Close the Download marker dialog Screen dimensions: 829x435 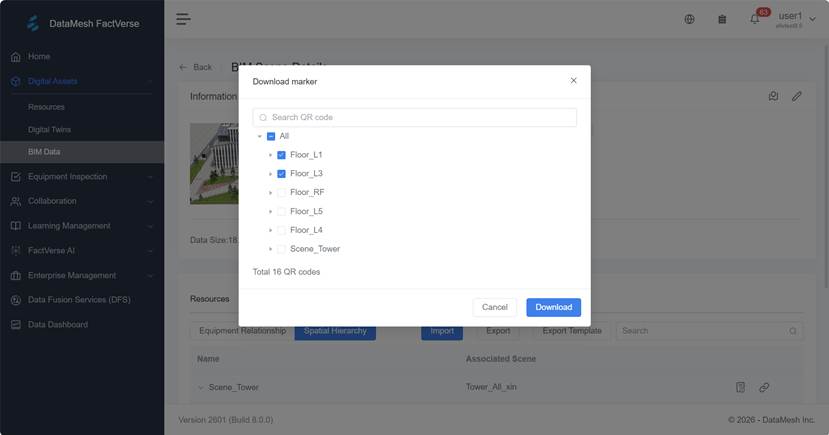pyautogui.click(x=573, y=80)
